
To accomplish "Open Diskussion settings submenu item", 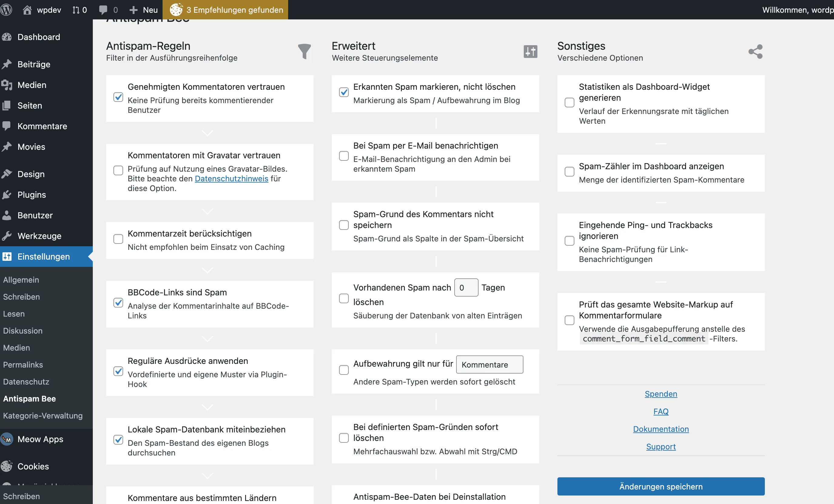I will point(23,331).
